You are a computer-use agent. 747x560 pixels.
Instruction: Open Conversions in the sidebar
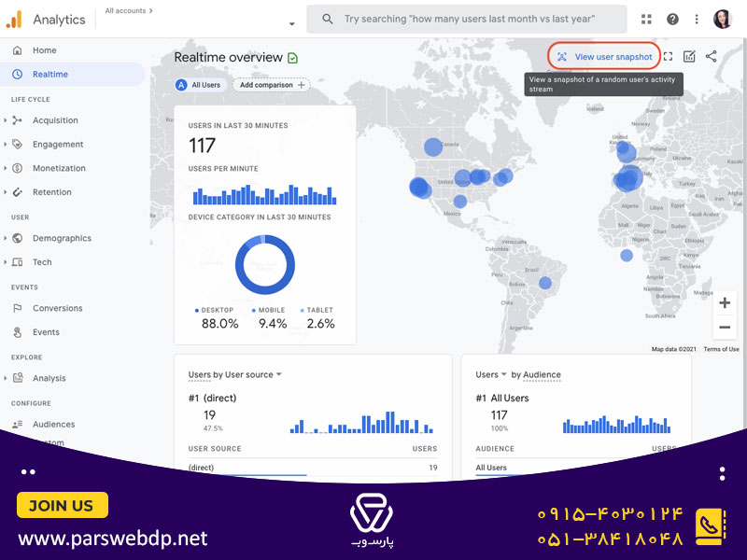click(58, 308)
